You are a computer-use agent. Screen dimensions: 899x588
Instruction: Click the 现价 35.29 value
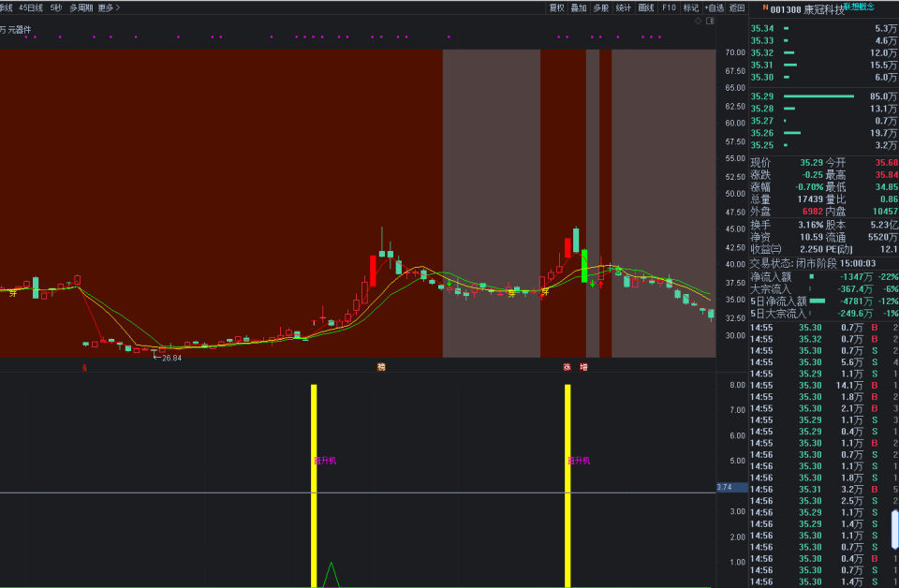(811, 163)
